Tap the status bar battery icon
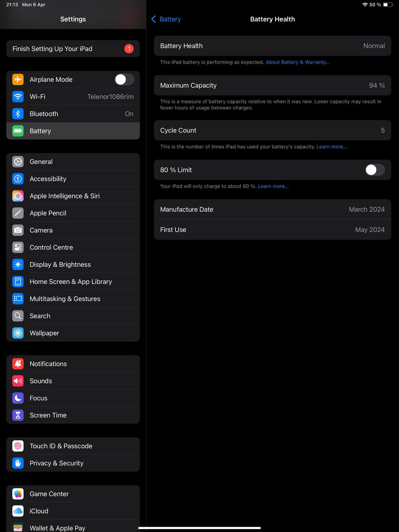399x532 pixels. pyautogui.click(x=388, y=5)
